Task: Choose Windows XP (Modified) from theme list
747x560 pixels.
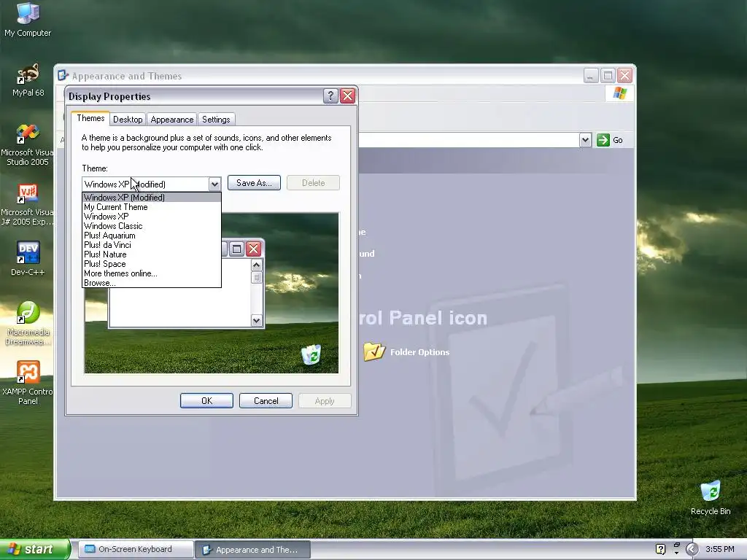Action: coord(152,197)
